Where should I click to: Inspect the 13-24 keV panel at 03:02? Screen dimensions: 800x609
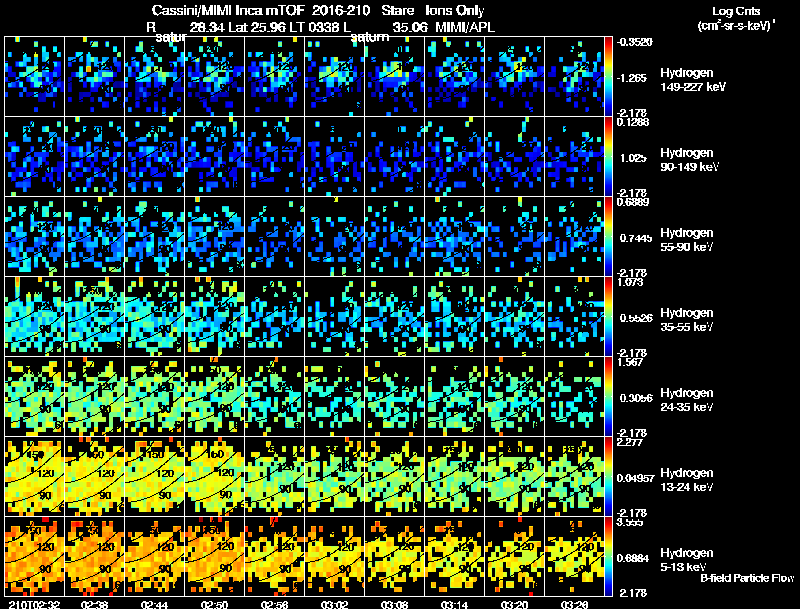click(x=335, y=476)
